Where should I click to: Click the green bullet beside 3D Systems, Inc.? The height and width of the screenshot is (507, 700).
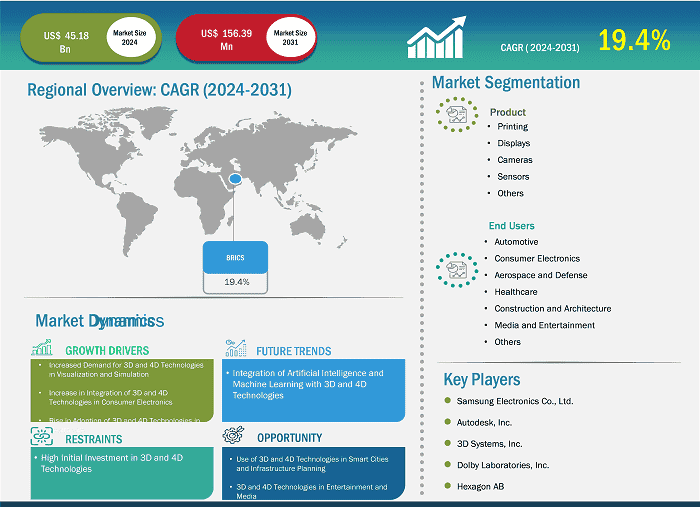click(448, 443)
